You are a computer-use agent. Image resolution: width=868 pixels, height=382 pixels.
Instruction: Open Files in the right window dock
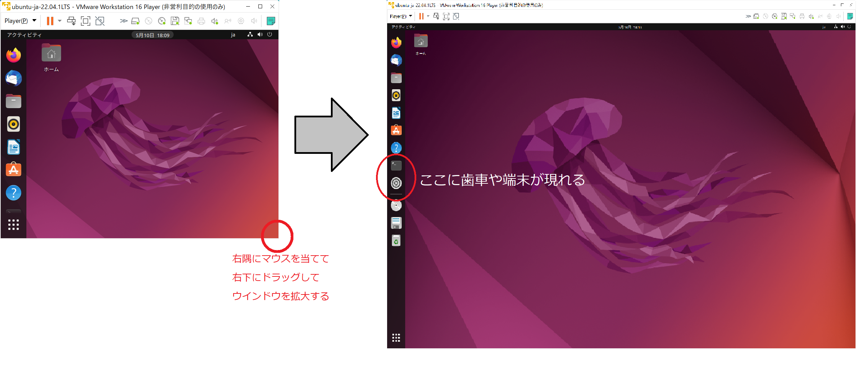pos(396,78)
